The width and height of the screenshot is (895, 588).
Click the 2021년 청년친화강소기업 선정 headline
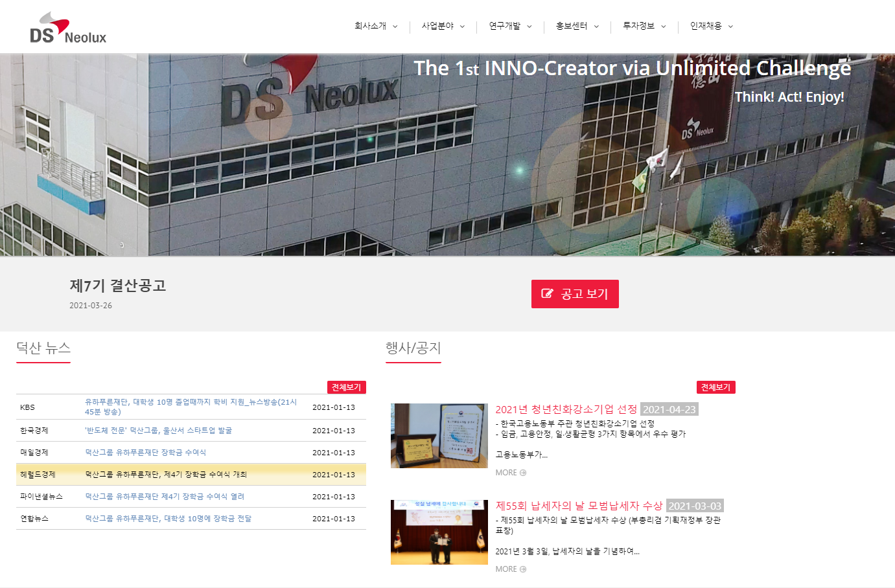point(566,409)
